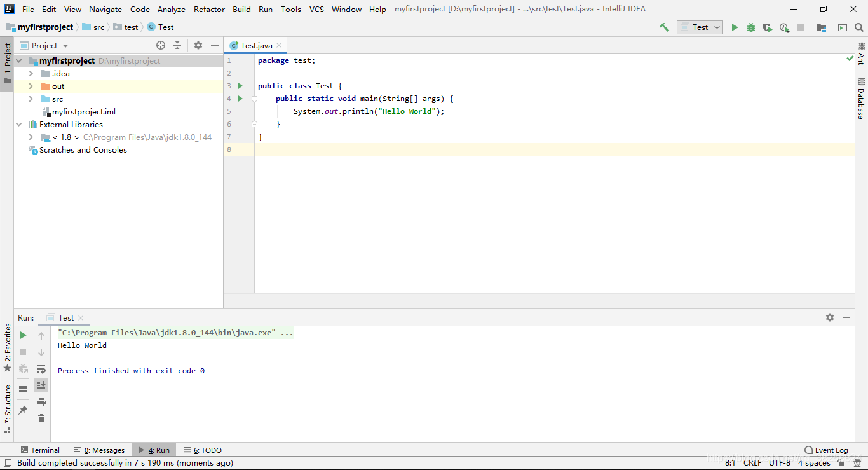Image resolution: width=868 pixels, height=470 pixels.
Task: Open Run panel settings gear
Action: pos(830,317)
